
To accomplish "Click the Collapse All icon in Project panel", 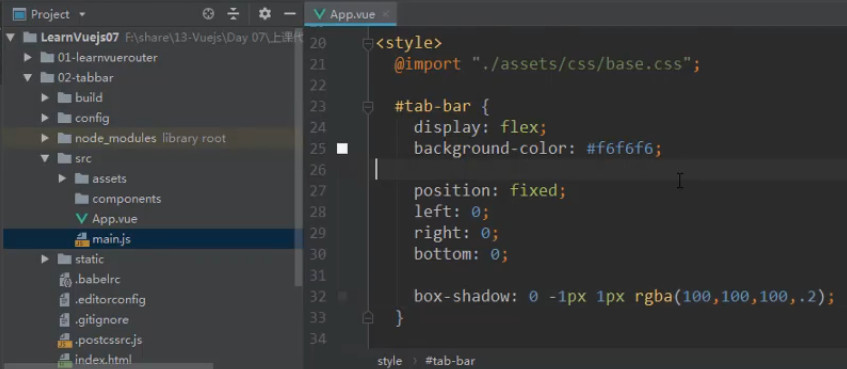I will pyautogui.click(x=233, y=14).
